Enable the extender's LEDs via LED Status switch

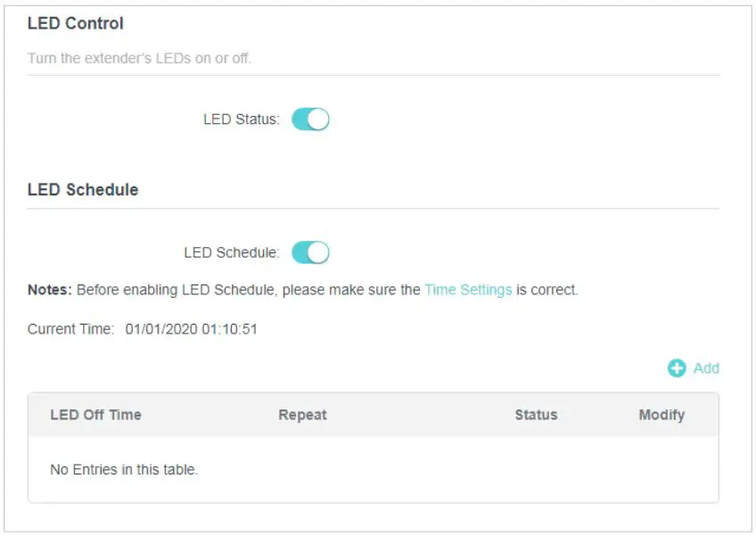pos(309,119)
